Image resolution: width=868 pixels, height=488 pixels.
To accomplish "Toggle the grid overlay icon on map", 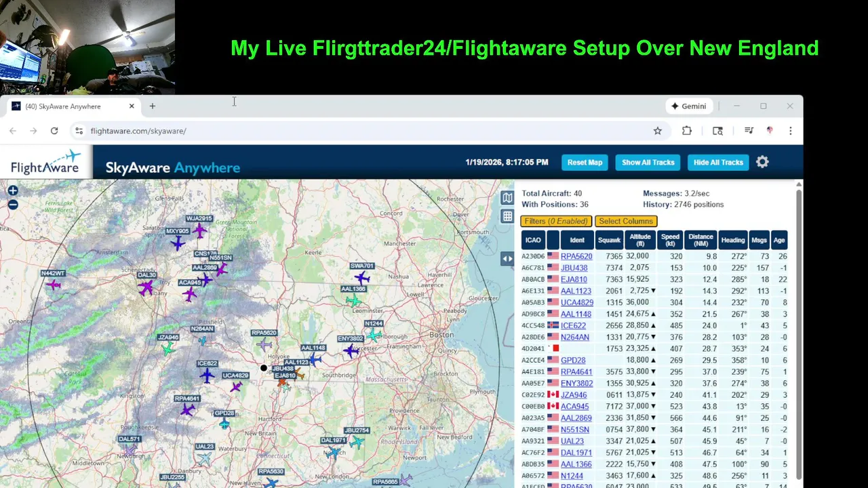I will pyautogui.click(x=507, y=216).
